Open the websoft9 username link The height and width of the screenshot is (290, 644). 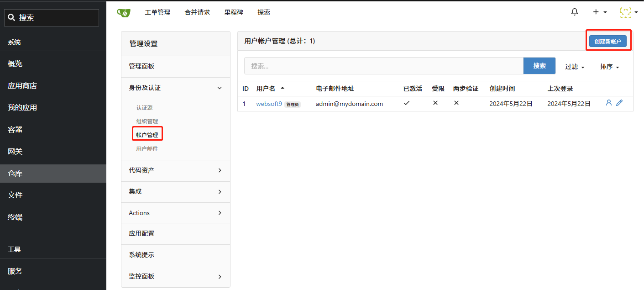click(269, 104)
